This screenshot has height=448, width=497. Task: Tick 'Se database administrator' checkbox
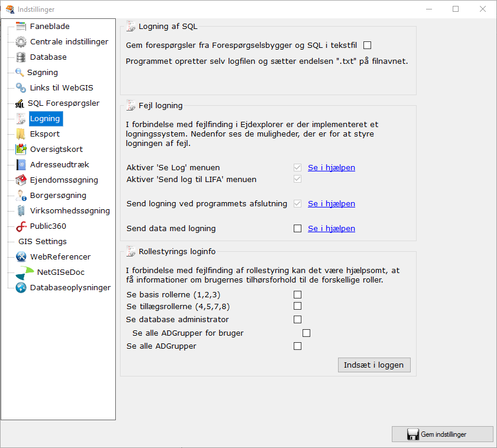297,320
